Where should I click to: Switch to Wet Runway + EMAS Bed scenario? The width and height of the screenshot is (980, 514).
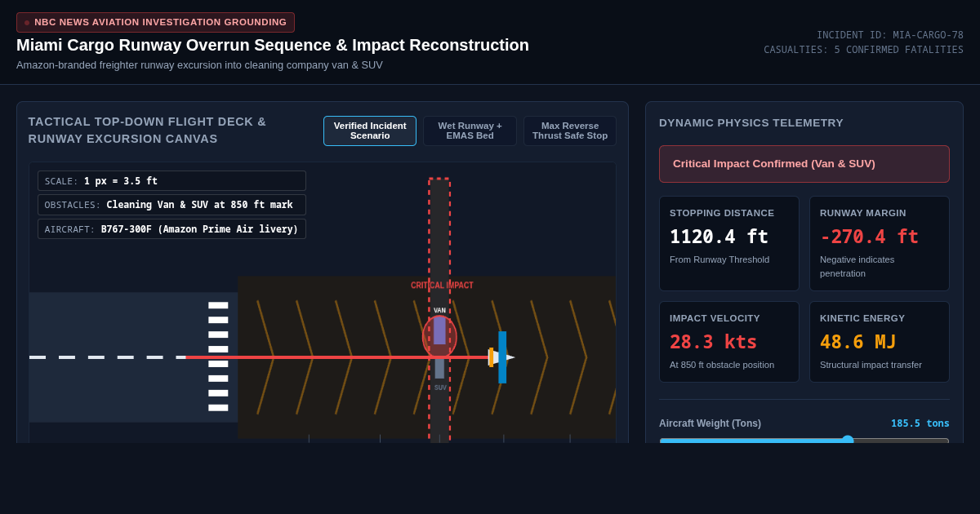pos(470,131)
